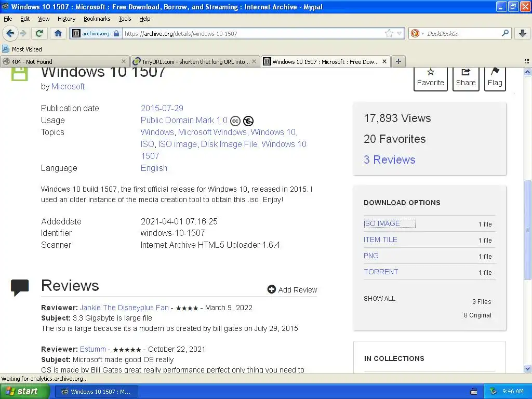
Task: Open the Microsoft Windows topic link
Action: 212,132
